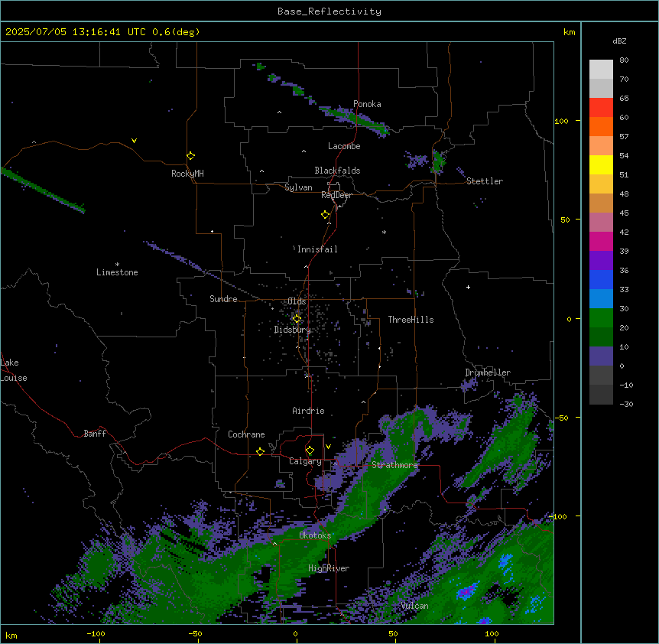Click the yellow V marker east of Calgary
Viewport: 659px width, 644px height.
point(328,447)
